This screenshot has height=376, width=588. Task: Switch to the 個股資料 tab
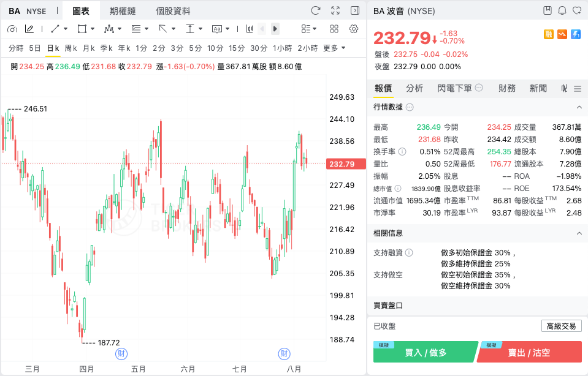tap(173, 11)
